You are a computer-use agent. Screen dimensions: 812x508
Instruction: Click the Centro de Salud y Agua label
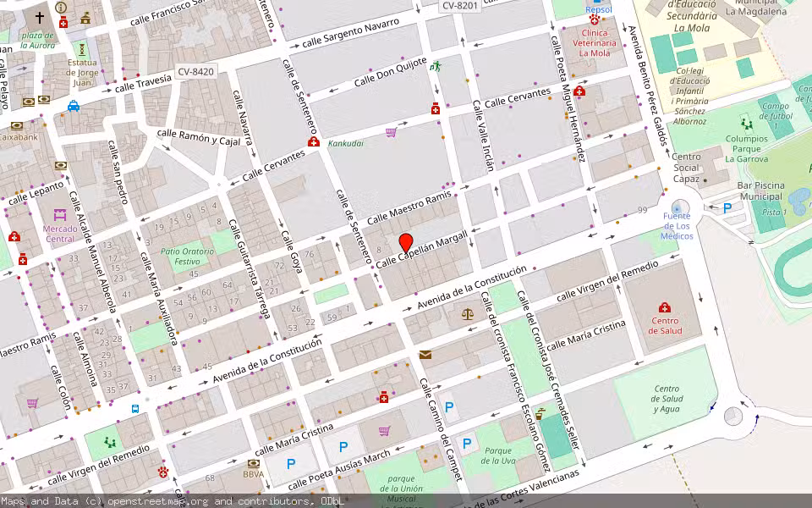(x=667, y=399)
